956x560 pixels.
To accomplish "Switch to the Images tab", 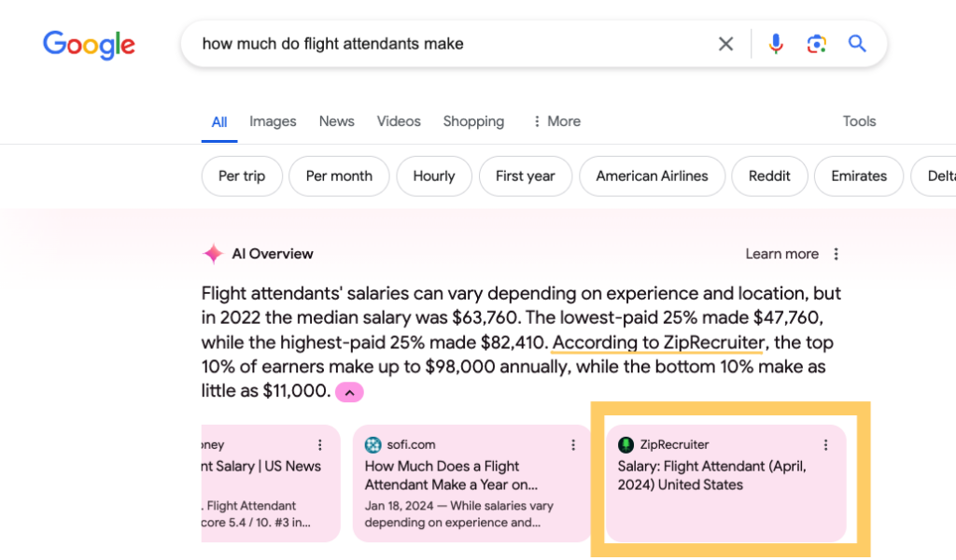I will [272, 121].
